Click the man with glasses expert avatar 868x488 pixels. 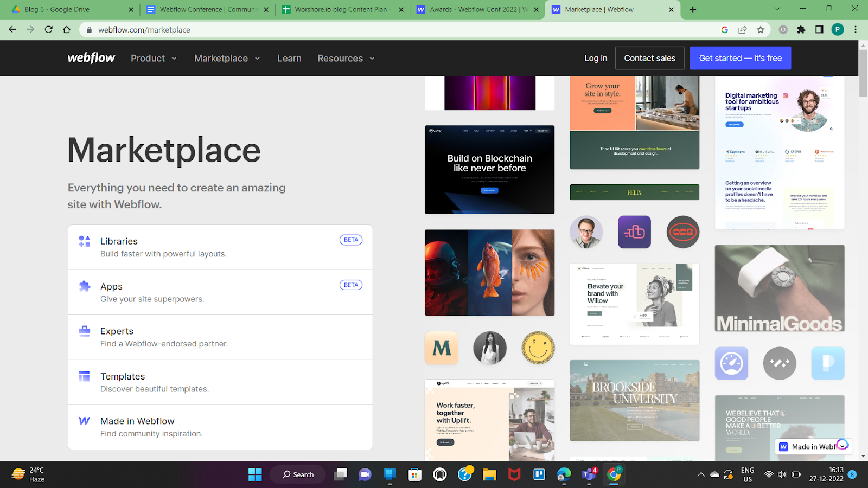tap(586, 232)
